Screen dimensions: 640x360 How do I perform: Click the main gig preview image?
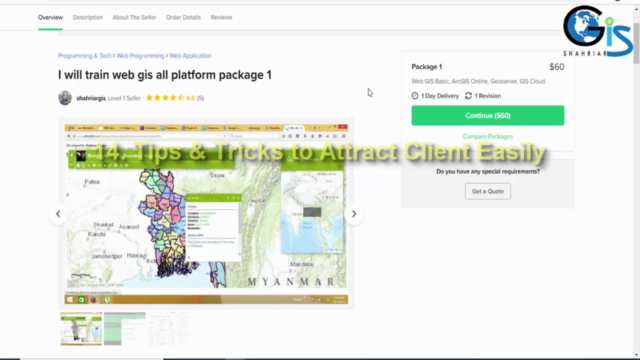(206, 213)
